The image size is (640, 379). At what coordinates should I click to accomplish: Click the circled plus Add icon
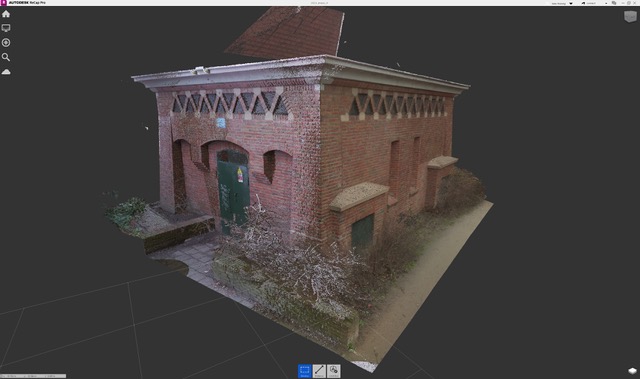pyautogui.click(x=6, y=42)
